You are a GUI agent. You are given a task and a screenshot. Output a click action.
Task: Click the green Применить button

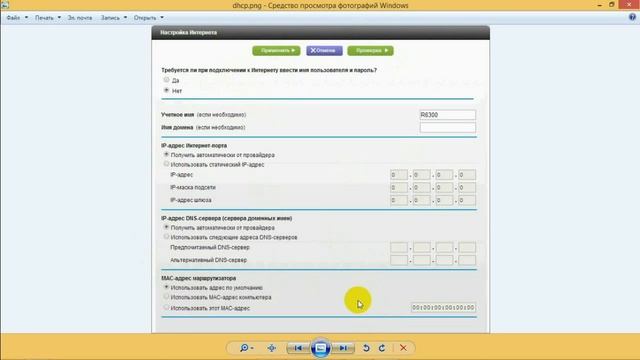(x=276, y=51)
